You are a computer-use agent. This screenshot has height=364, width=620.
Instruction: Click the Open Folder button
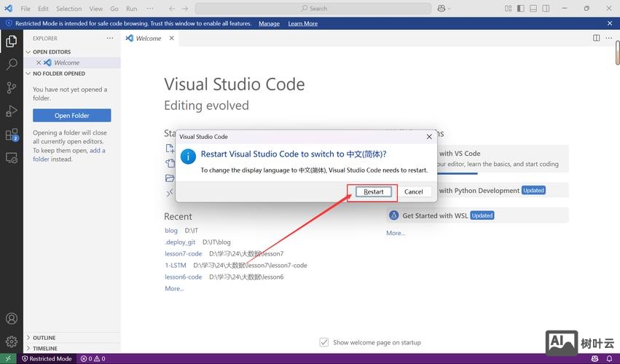click(71, 115)
